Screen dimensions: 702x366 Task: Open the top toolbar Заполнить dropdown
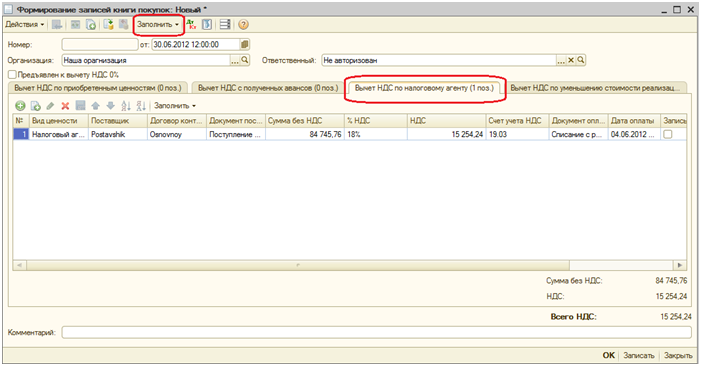click(158, 25)
